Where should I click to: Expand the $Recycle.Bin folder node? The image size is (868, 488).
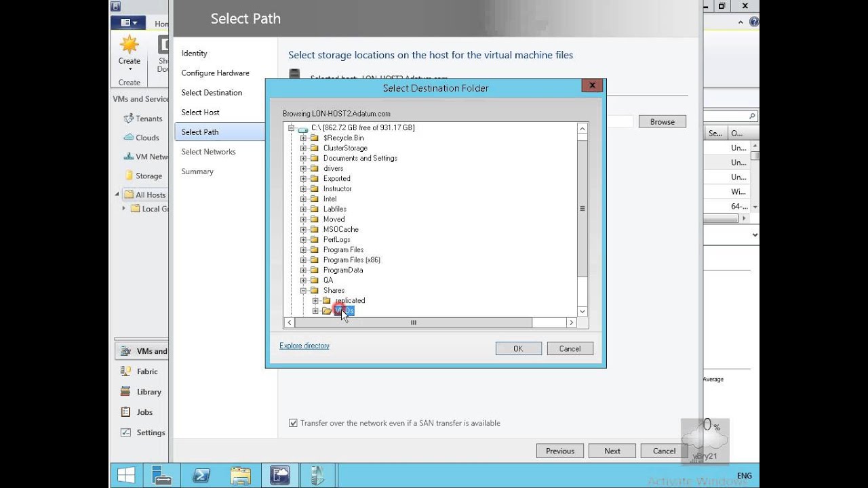pyautogui.click(x=303, y=138)
